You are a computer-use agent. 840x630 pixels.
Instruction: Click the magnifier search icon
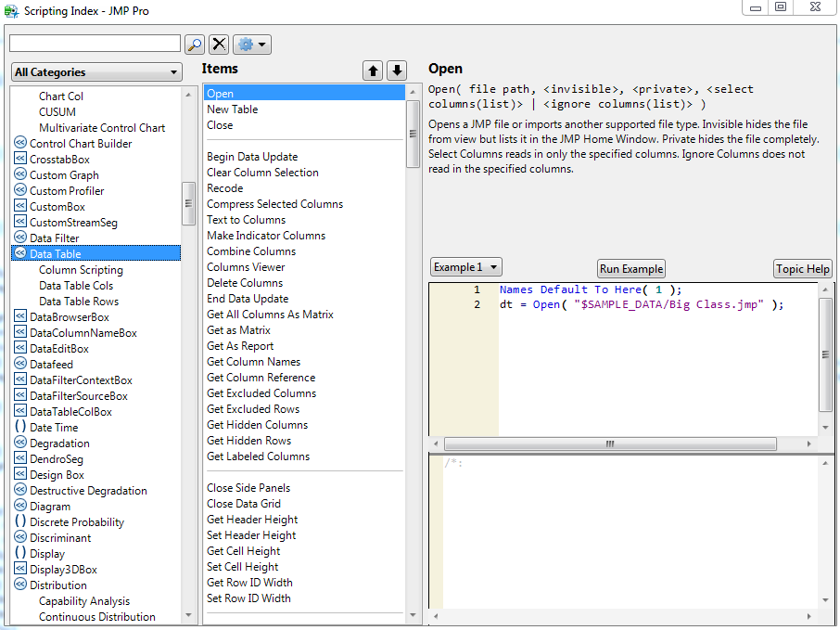point(195,45)
